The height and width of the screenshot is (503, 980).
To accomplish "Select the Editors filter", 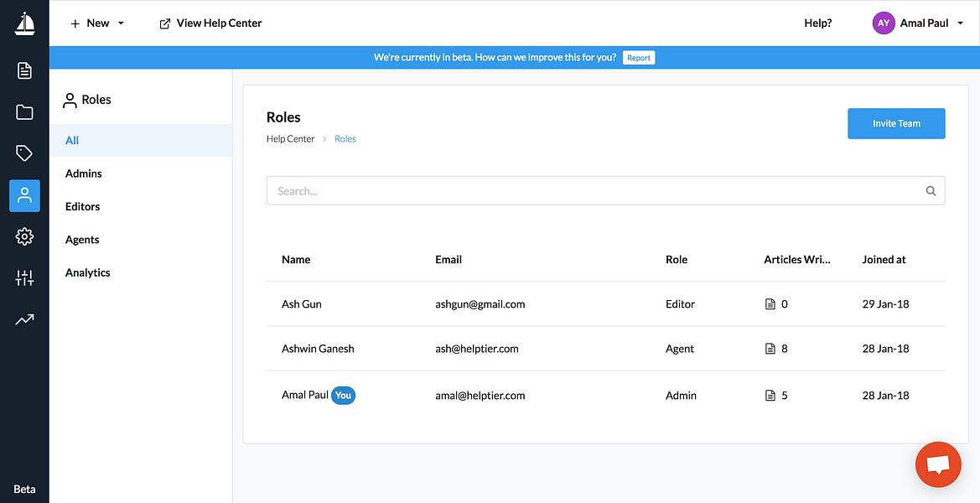I will click(82, 207).
